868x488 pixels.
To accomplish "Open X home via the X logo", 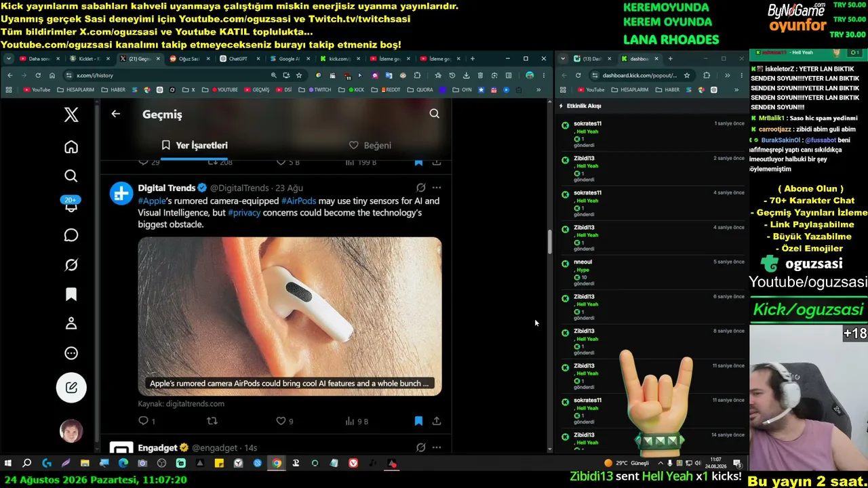I will pyautogui.click(x=71, y=115).
